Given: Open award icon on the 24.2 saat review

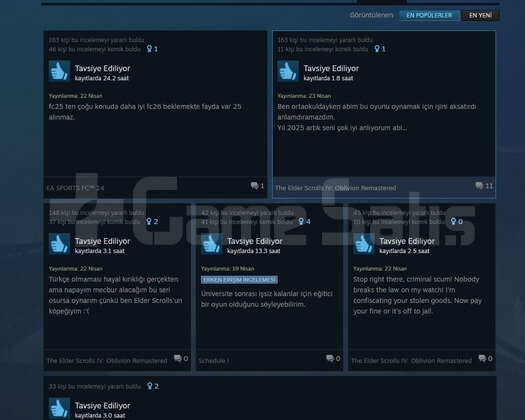Looking at the screenshot, I should click(x=149, y=49).
